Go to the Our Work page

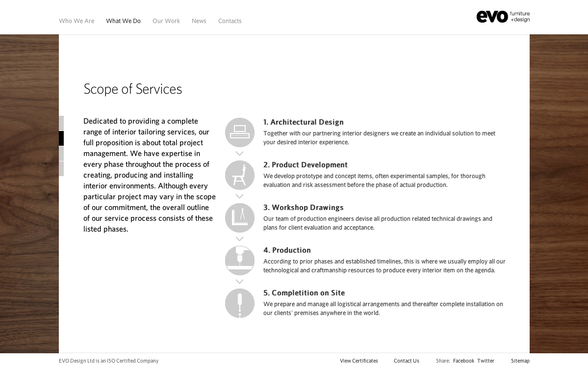tap(166, 21)
